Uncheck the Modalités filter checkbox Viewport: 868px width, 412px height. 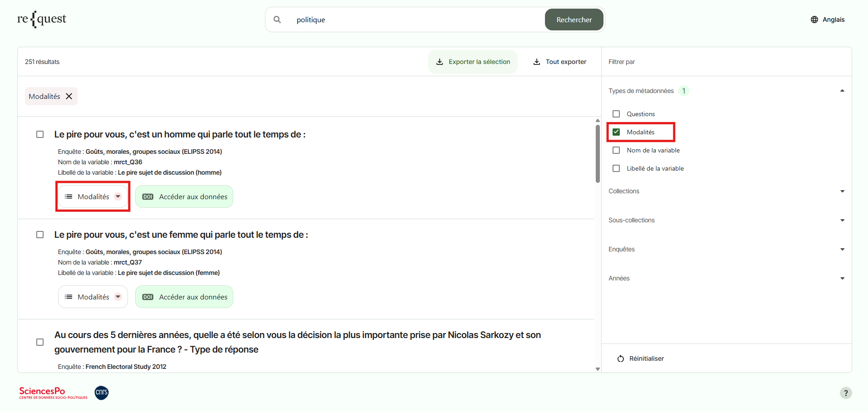(616, 132)
